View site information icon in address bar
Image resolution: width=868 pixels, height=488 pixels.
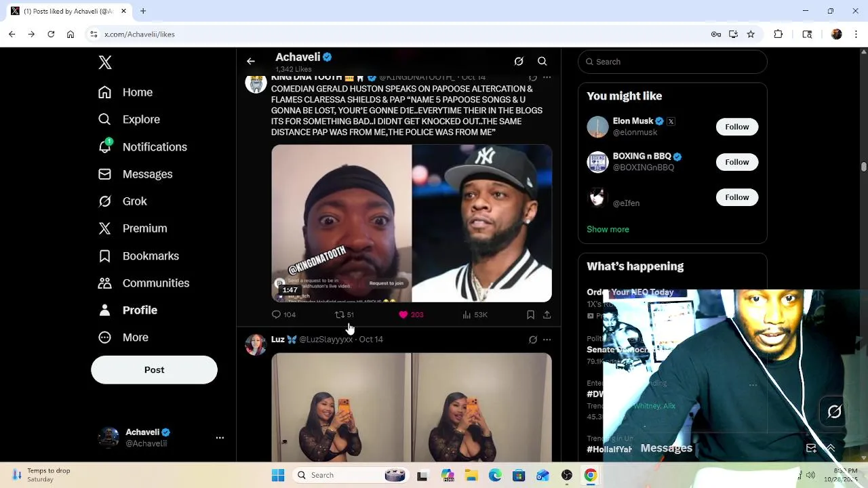(94, 34)
